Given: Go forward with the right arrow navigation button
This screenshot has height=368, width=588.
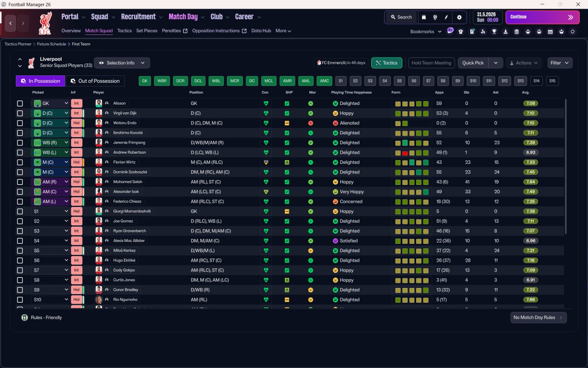Looking at the screenshot, I should tap(23, 23).
